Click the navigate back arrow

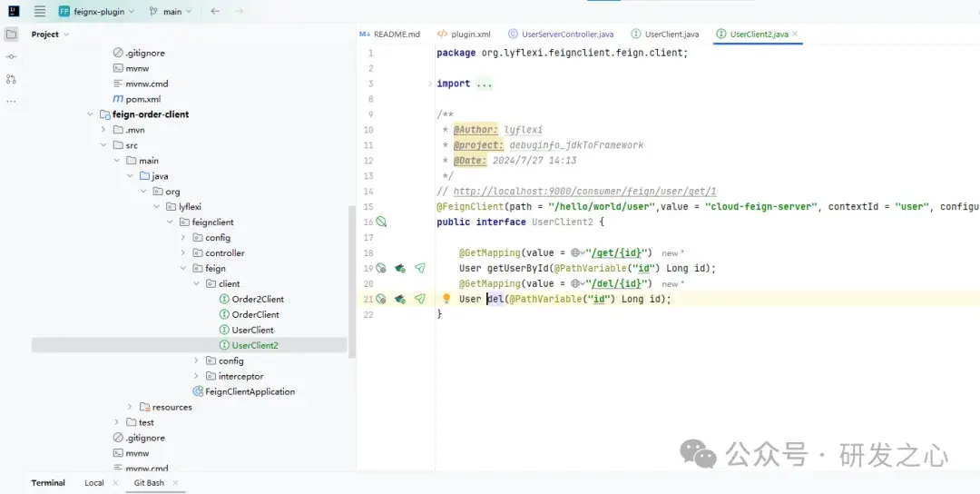[x=215, y=12]
